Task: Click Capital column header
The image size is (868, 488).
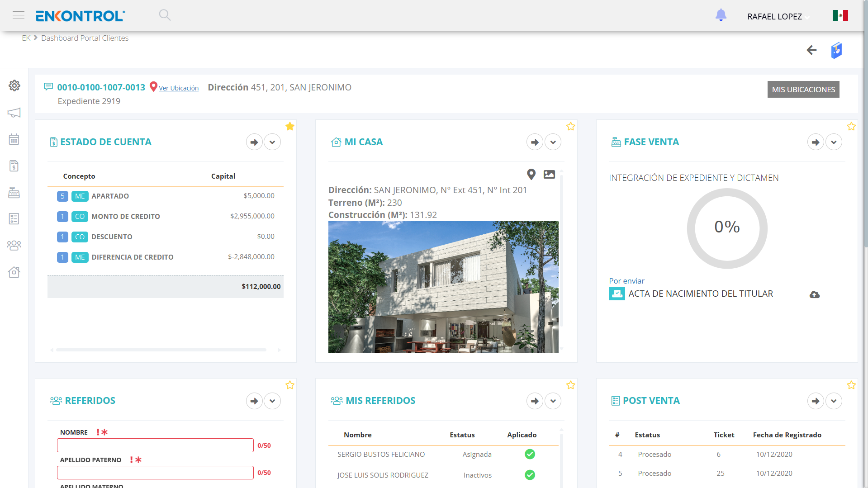Action: [x=223, y=176]
